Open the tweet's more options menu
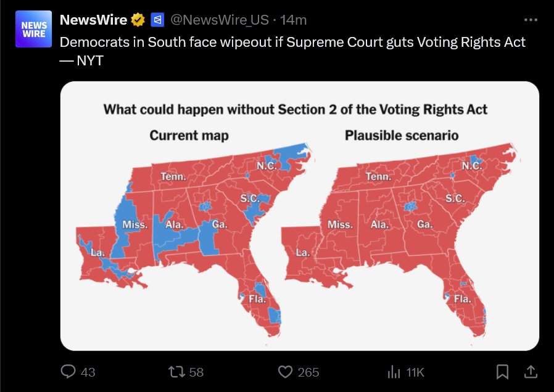The width and height of the screenshot is (554, 392). [531, 20]
